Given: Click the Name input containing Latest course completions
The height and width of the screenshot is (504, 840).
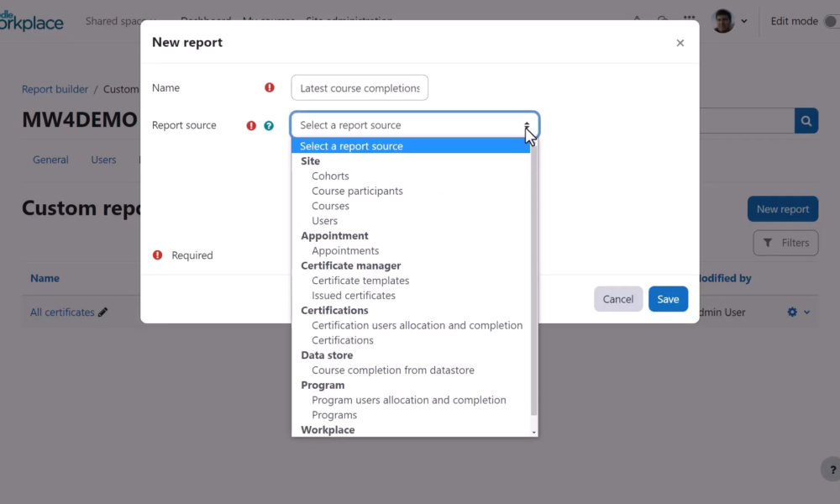Looking at the screenshot, I should (x=359, y=87).
